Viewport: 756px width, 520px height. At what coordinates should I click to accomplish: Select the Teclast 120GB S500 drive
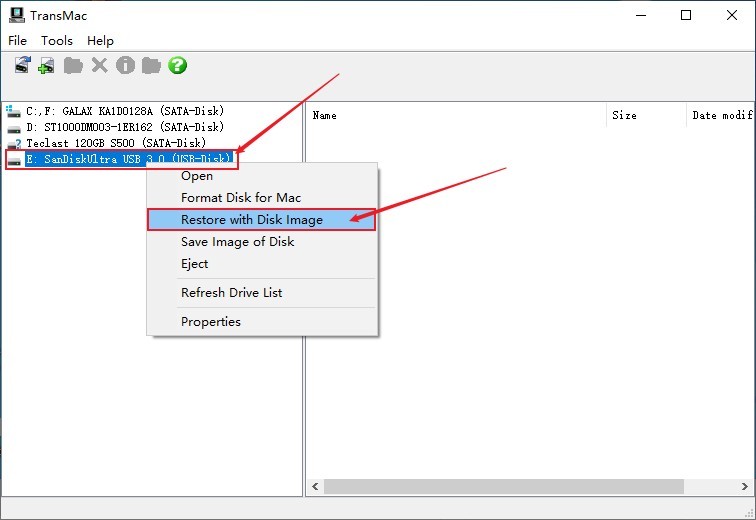[116, 143]
